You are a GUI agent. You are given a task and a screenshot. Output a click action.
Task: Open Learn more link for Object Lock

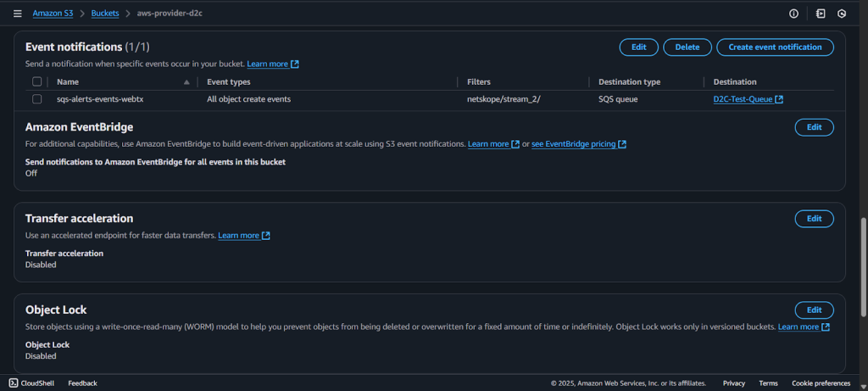point(804,327)
